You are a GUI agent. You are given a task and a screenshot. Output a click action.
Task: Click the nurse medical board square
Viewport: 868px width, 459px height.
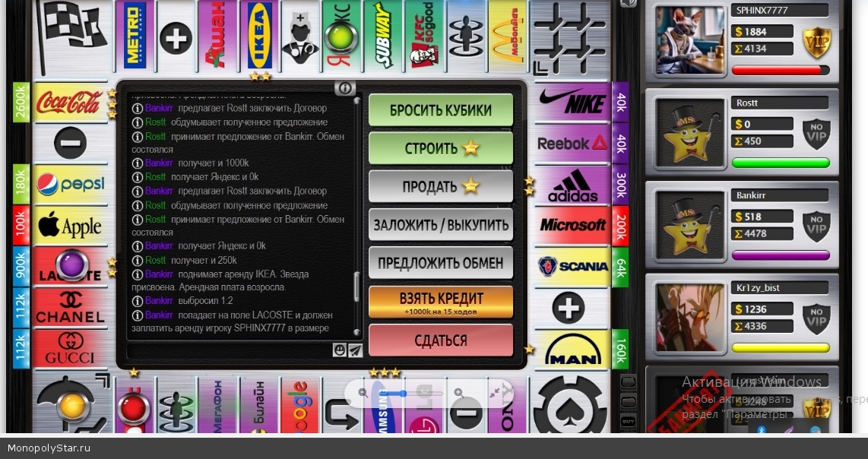[300, 36]
